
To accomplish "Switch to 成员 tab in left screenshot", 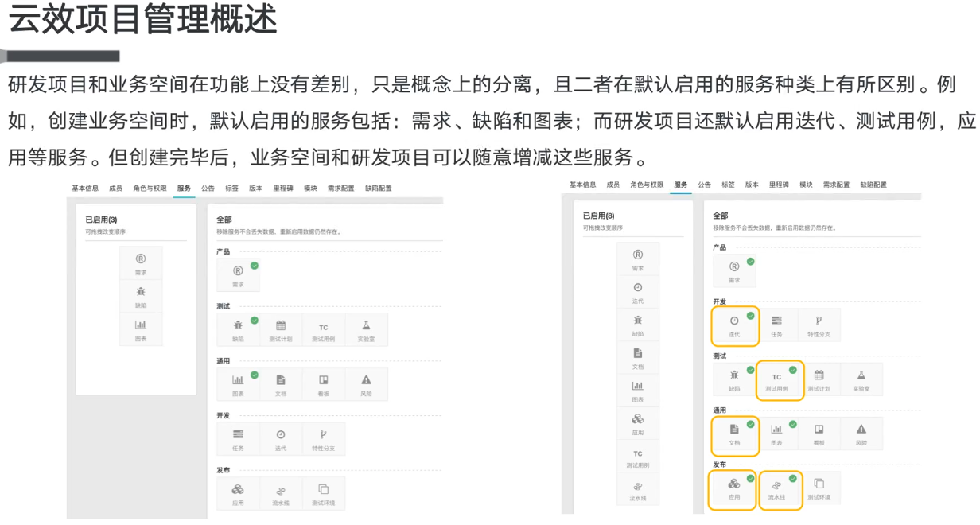I will click(115, 189).
